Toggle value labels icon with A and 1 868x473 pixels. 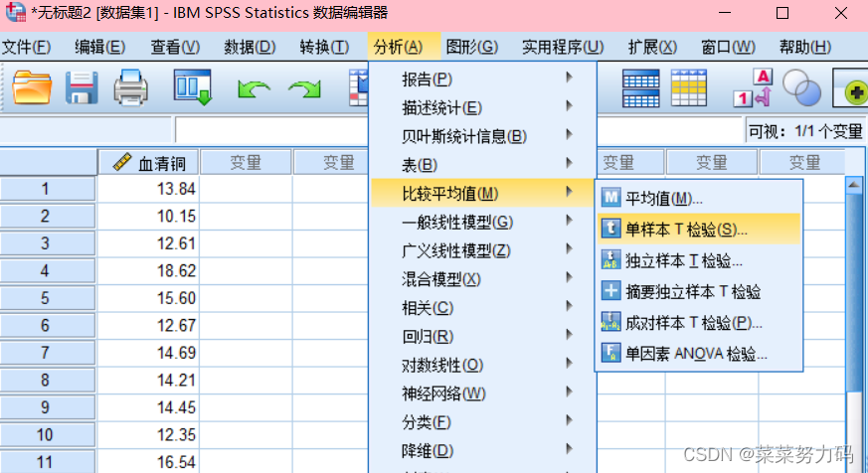(753, 88)
